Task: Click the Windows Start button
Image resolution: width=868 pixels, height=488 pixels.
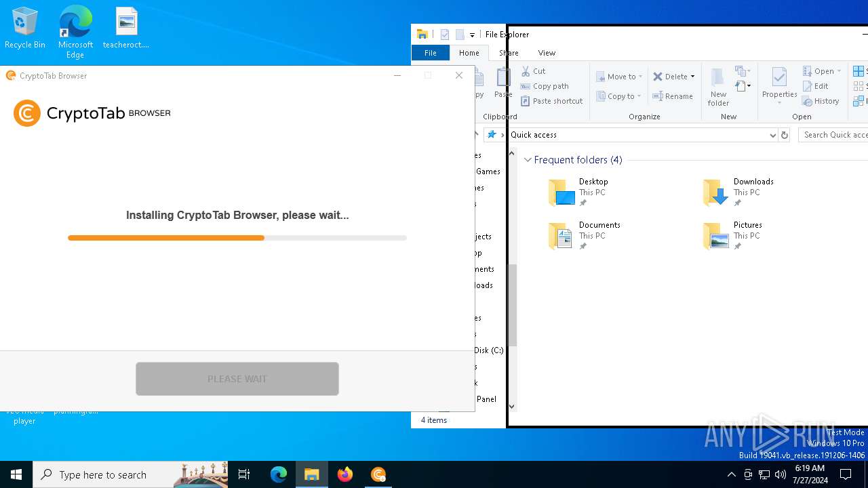Action: pos(16,474)
